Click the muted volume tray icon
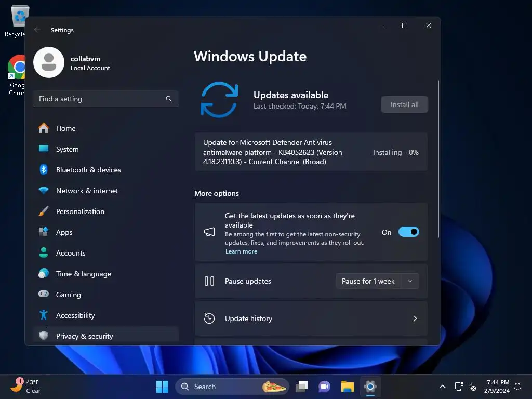The image size is (532, 399). 472,387
